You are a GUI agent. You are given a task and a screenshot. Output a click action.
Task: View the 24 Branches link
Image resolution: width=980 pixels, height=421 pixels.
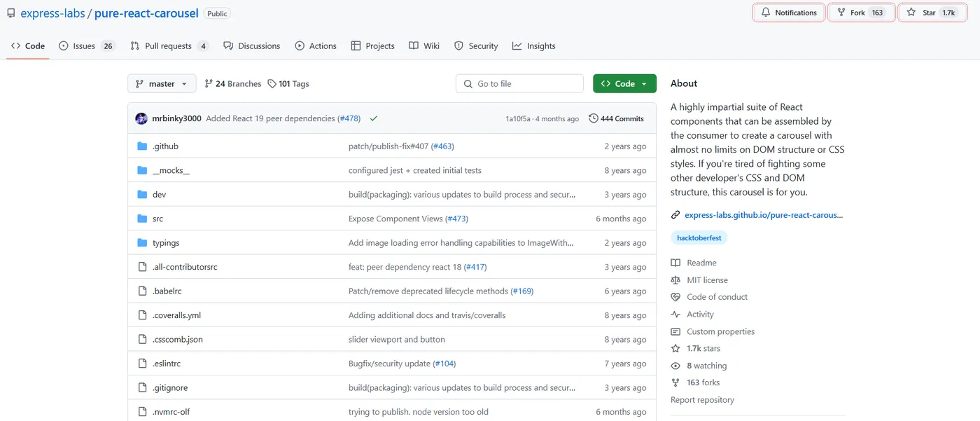[x=232, y=83]
